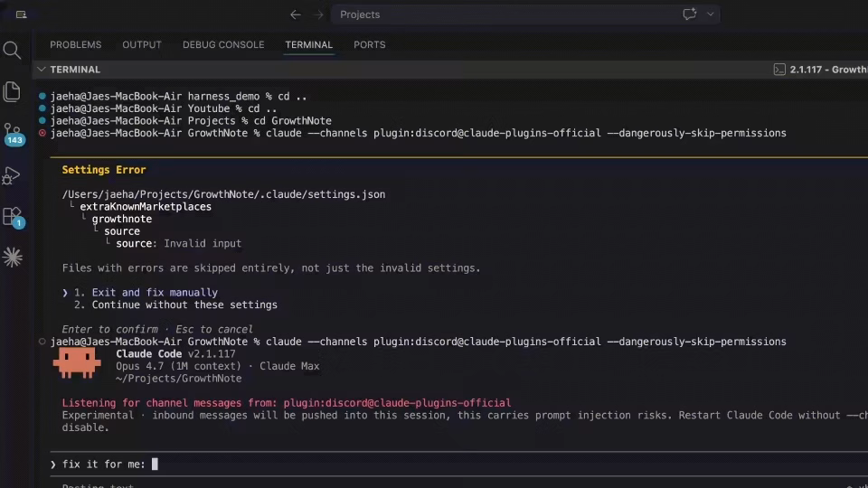The width and height of the screenshot is (868, 488).
Task: Open the chat icon in title bar
Action: pyautogui.click(x=689, y=14)
